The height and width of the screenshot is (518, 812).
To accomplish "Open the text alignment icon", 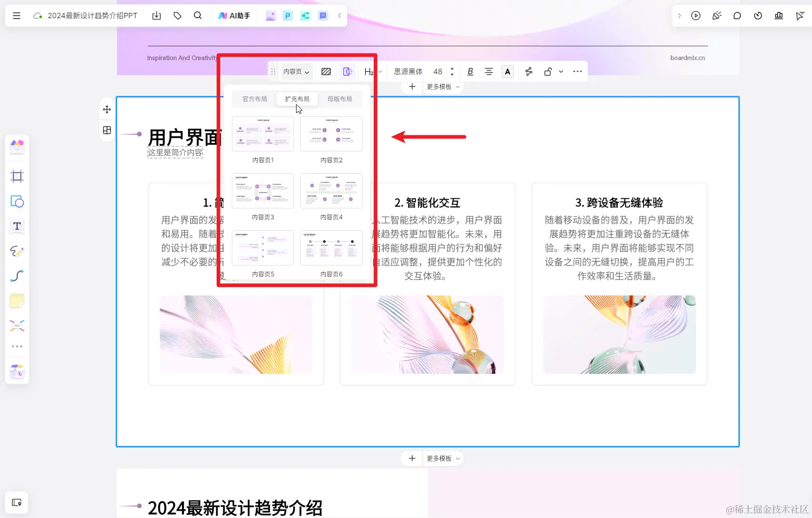I will click(488, 72).
